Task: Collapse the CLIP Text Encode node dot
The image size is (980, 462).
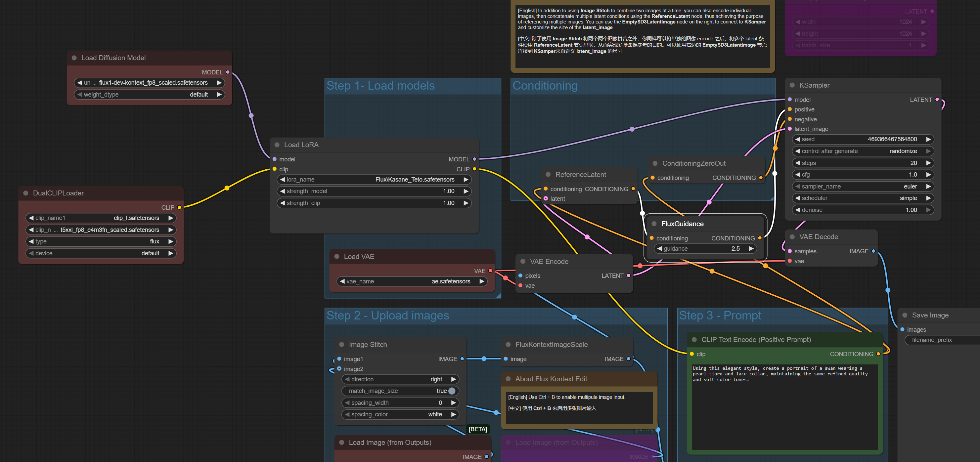Action: pyautogui.click(x=694, y=340)
